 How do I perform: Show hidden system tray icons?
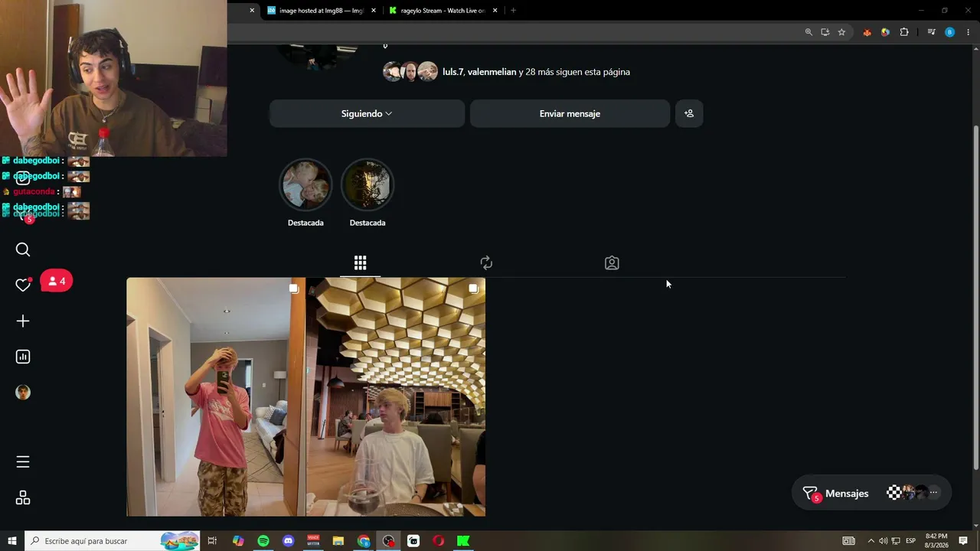coord(871,541)
